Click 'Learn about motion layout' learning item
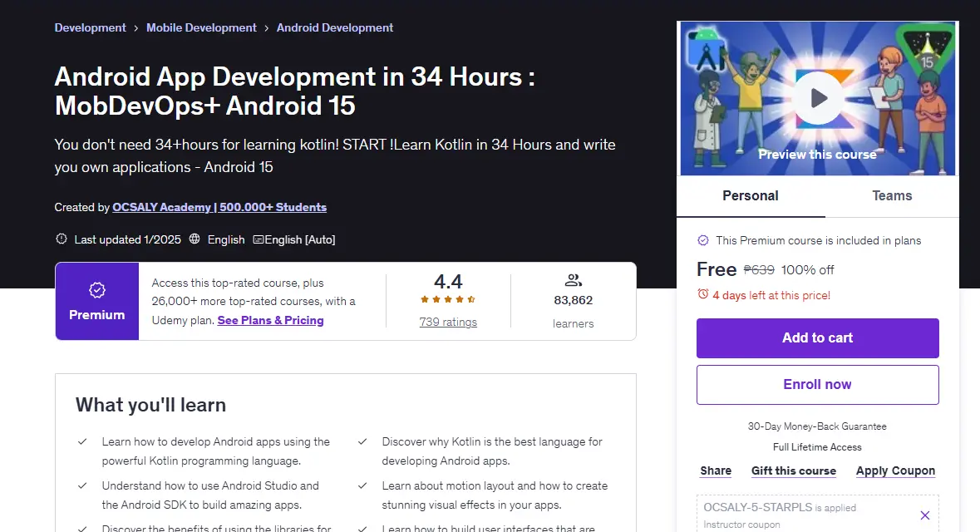The image size is (980, 532). pyautogui.click(x=495, y=495)
